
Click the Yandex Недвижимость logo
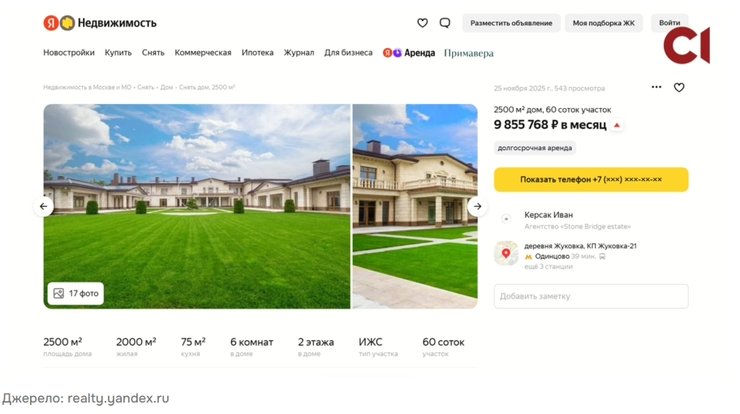coord(100,23)
